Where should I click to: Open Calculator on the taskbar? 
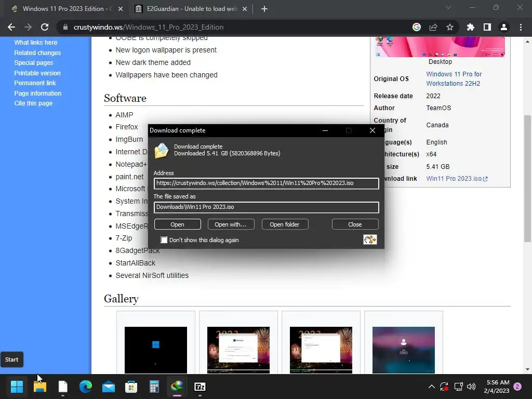(x=154, y=387)
